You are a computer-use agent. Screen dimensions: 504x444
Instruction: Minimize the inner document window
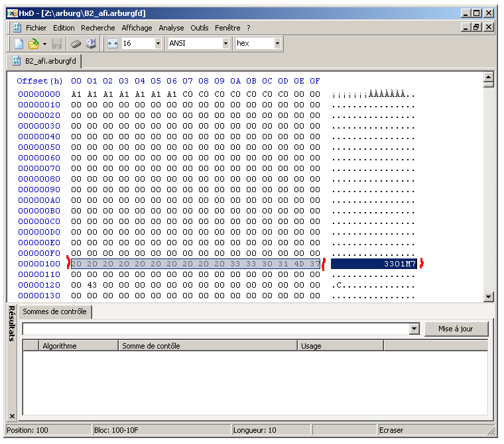[466, 27]
